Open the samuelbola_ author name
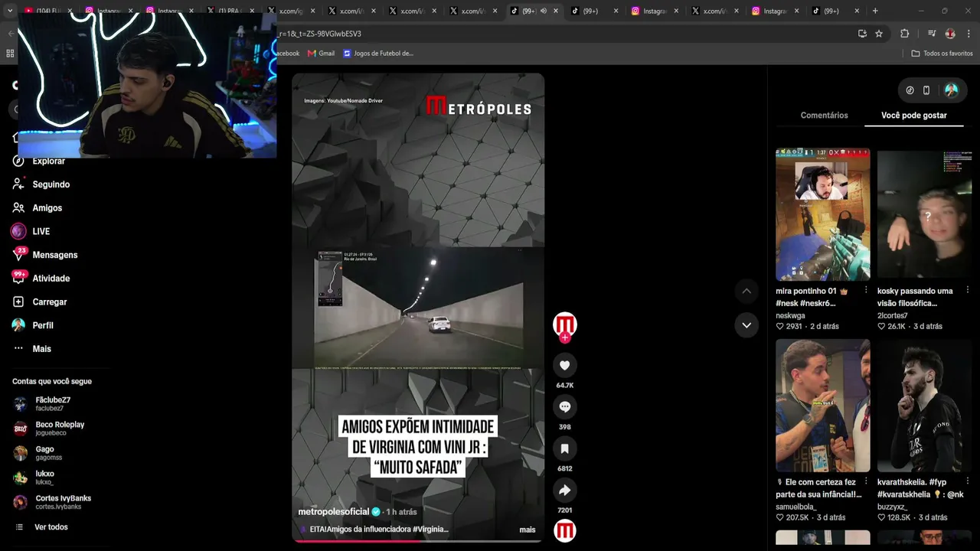This screenshot has width=980, height=551. pos(796,507)
